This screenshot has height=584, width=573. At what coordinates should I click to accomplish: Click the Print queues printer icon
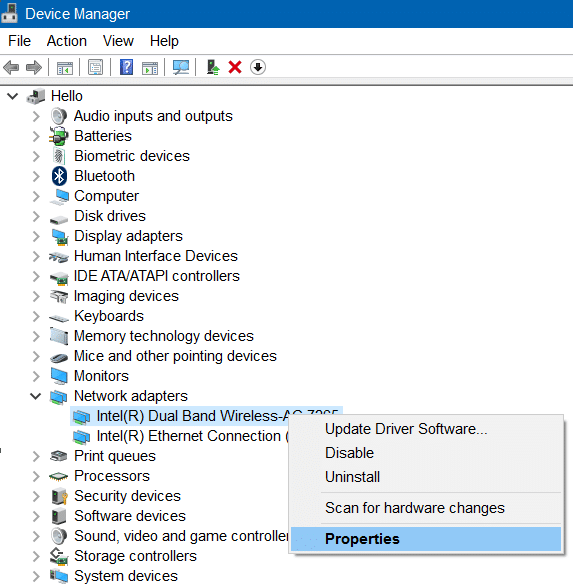click(x=58, y=456)
